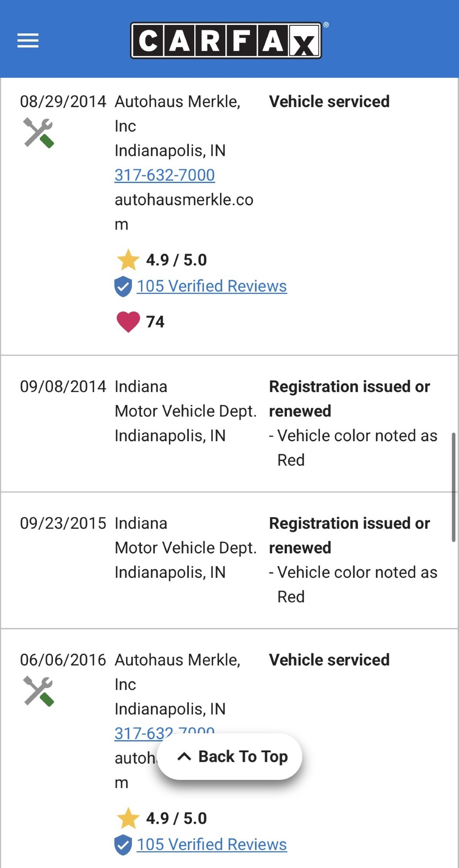Select the 09/23/2015 registration record date
Viewport: 459px width, 868px height.
click(x=63, y=523)
